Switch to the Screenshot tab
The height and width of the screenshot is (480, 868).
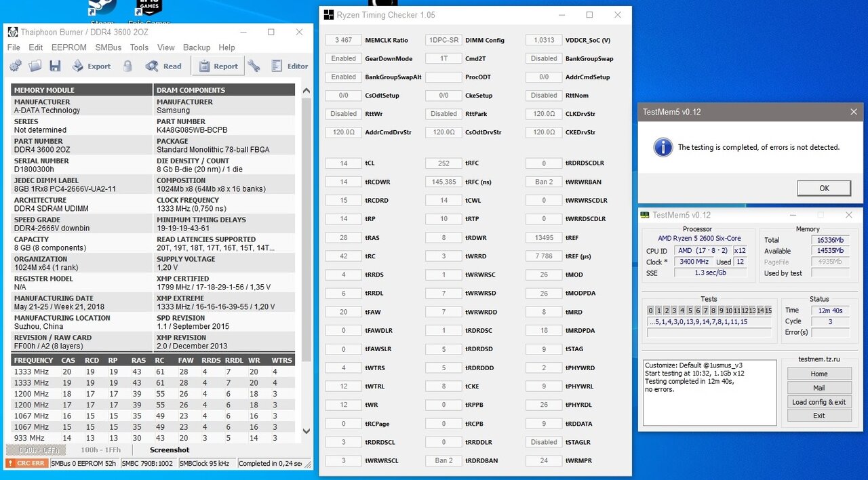pos(170,450)
